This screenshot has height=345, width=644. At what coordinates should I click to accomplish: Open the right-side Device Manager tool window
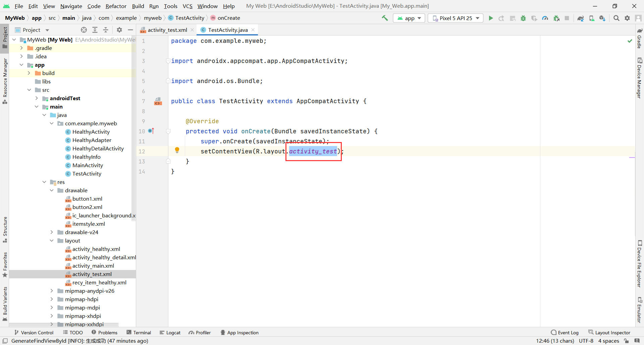click(639, 78)
